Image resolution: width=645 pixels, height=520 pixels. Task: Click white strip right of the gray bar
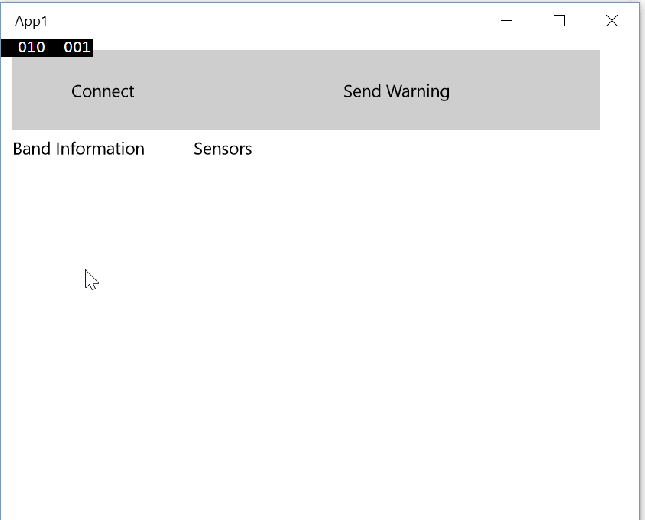point(618,91)
